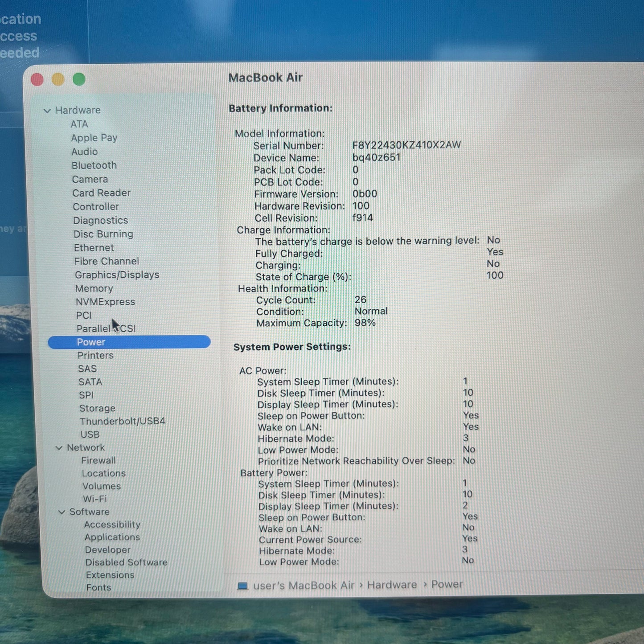The height and width of the screenshot is (644, 644).
Task: Open the ATA sidebar item
Action: (79, 124)
